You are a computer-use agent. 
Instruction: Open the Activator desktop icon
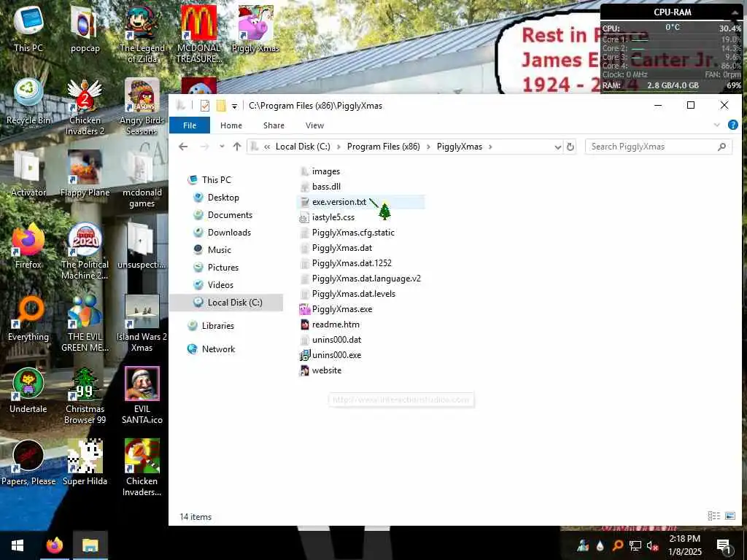[28, 174]
